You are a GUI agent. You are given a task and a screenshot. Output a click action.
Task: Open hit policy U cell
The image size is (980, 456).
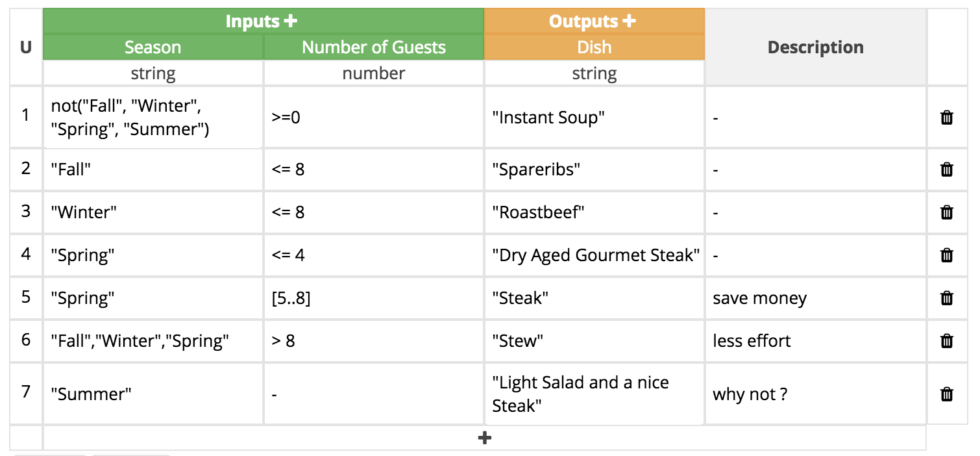point(26,47)
